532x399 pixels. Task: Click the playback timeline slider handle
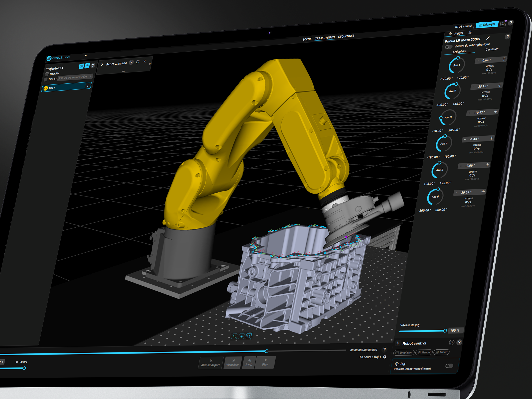click(266, 351)
